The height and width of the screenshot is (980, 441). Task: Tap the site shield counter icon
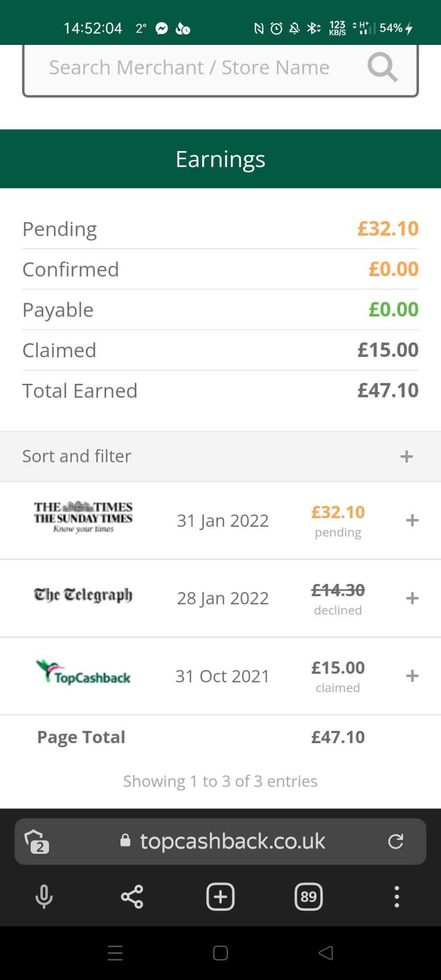tap(37, 841)
